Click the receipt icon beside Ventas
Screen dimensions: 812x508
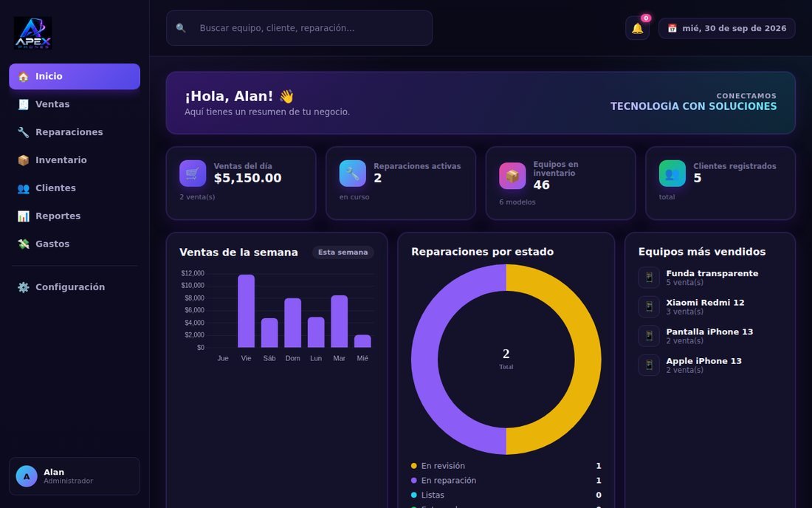tap(24, 105)
